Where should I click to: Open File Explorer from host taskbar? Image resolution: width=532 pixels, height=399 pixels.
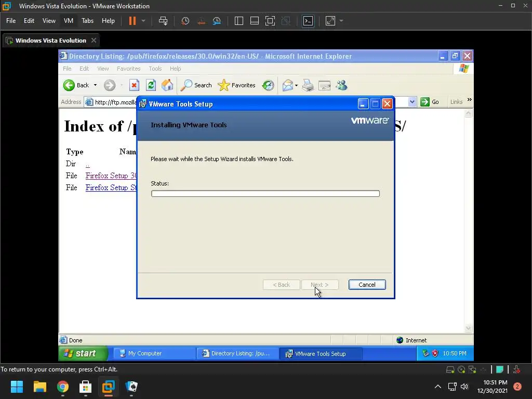39,387
